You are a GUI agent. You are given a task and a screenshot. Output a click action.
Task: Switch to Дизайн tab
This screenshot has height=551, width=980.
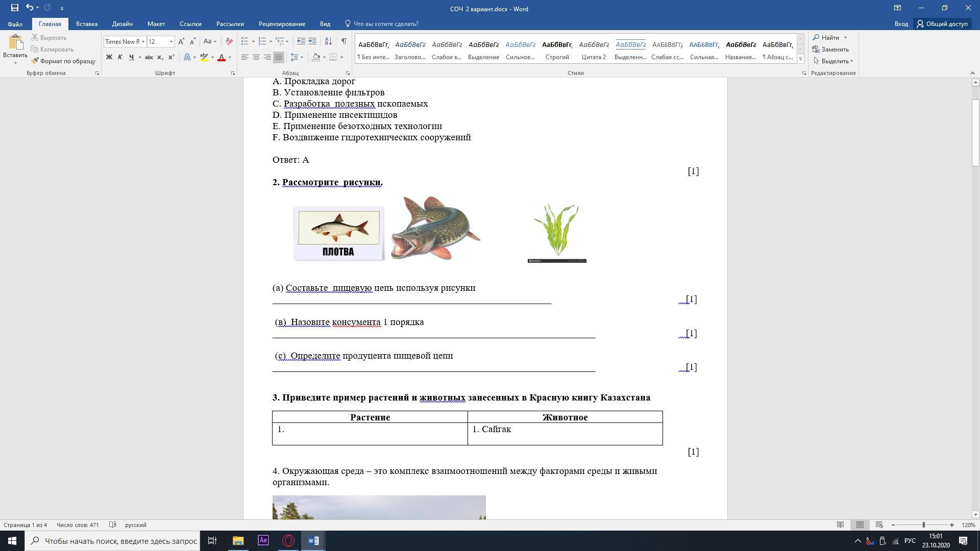click(x=122, y=24)
